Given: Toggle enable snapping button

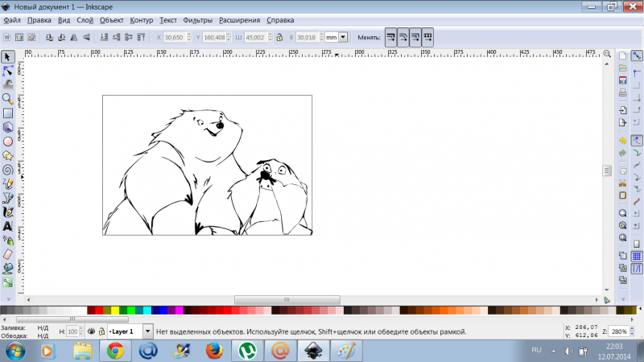Looking at the screenshot, I should click(x=637, y=56).
